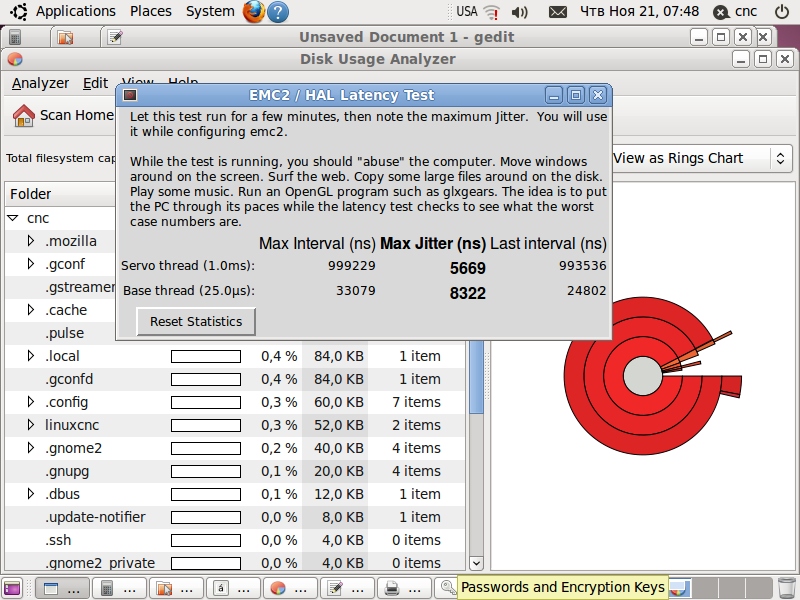Select the .ssh folder row
Image resolution: width=800 pixels, height=600 pixels.
coord(235,540)
